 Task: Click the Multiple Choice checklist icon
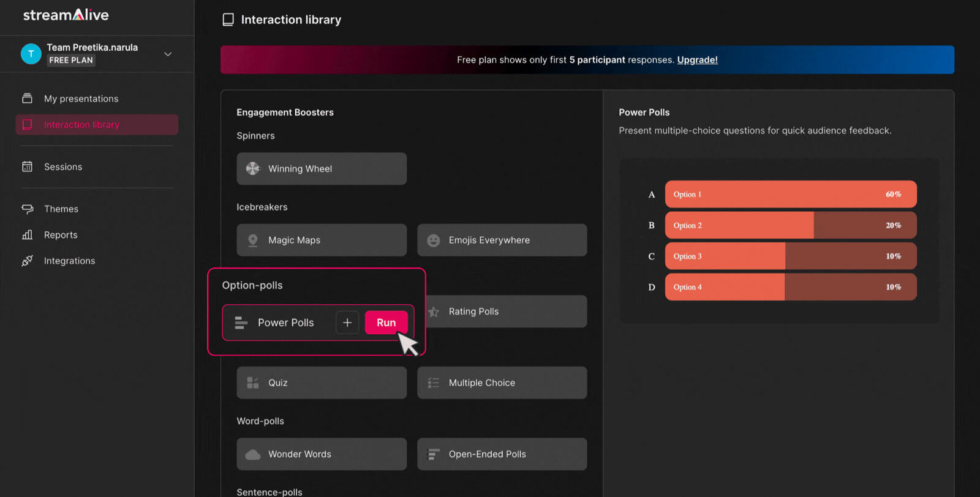coord(434,383)
